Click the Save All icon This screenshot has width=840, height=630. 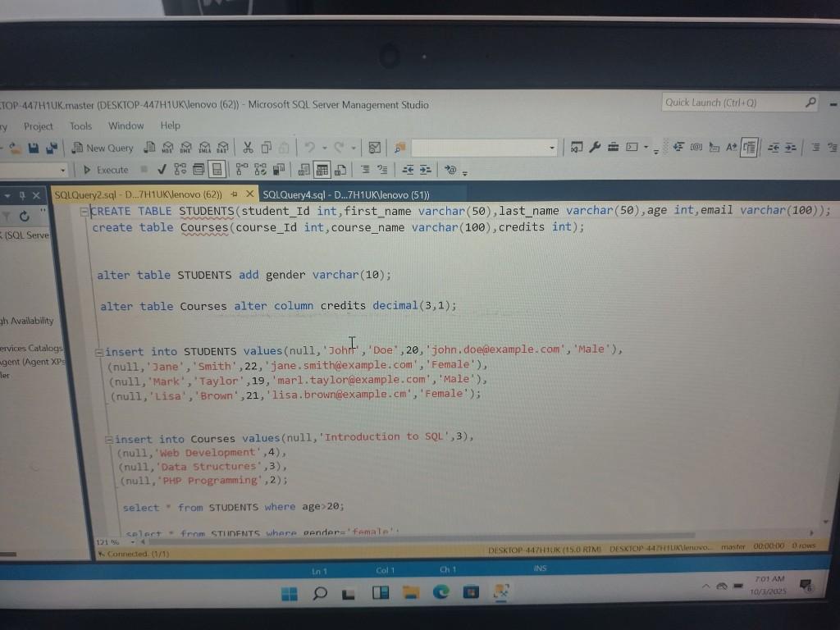[x=52, y=148]
